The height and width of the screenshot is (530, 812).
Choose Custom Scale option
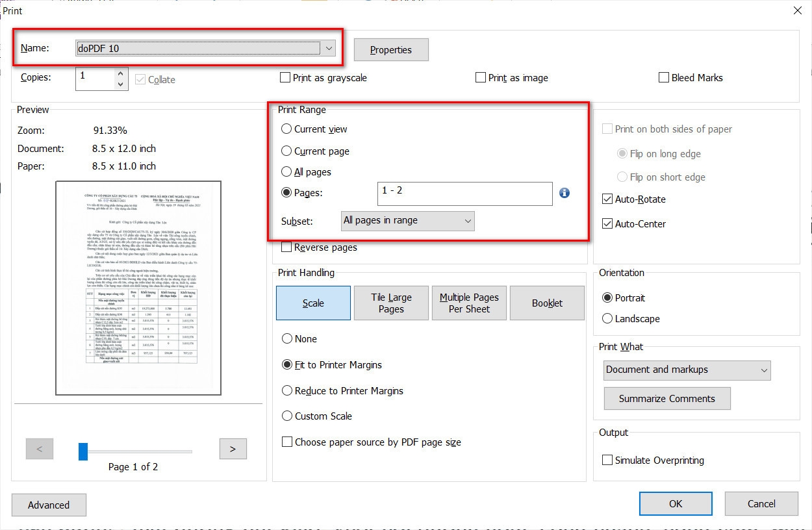pyautogui.click(x=286, y=416)
